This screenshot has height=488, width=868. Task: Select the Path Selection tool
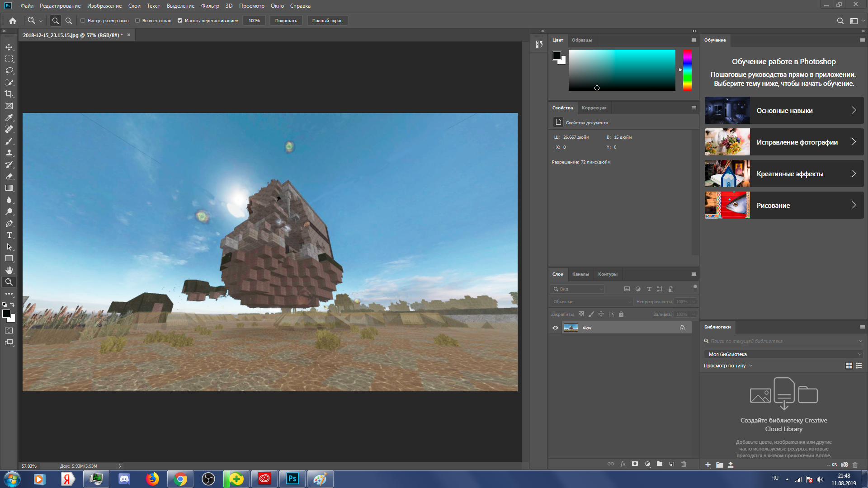[x=9, y=247]
